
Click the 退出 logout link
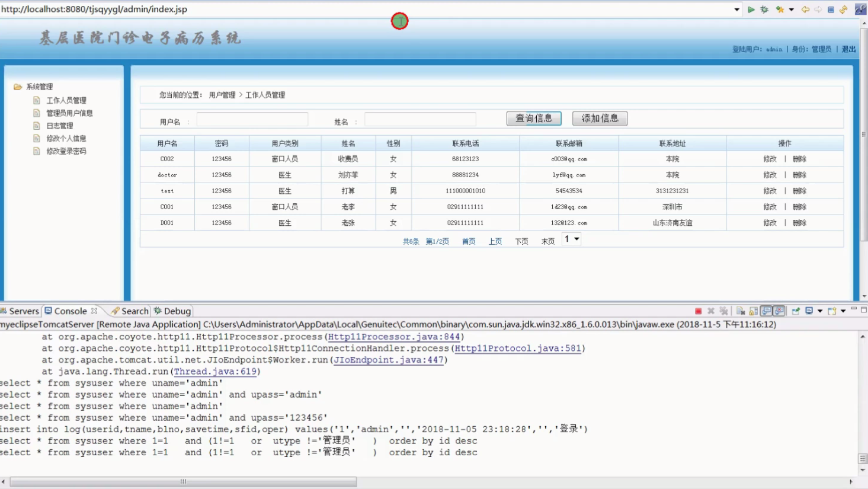point(849,49)
